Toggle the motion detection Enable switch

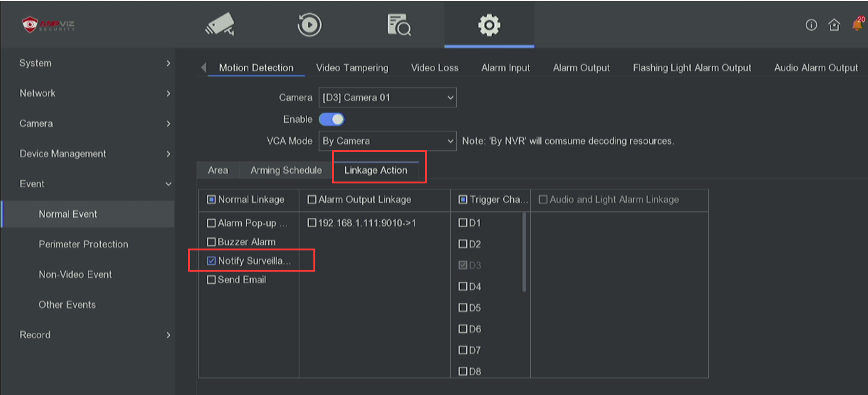(332, 119)
